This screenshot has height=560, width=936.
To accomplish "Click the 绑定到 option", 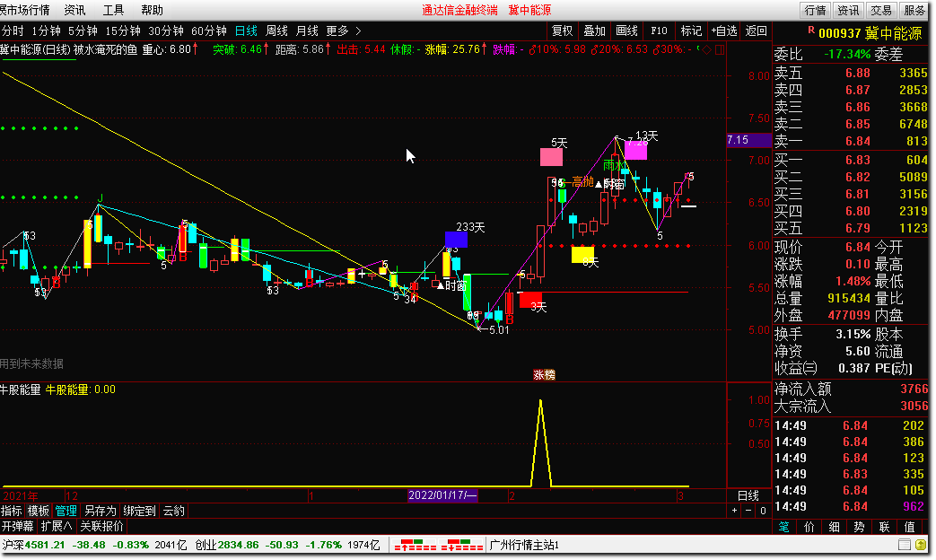I will (x=140, y=511).
